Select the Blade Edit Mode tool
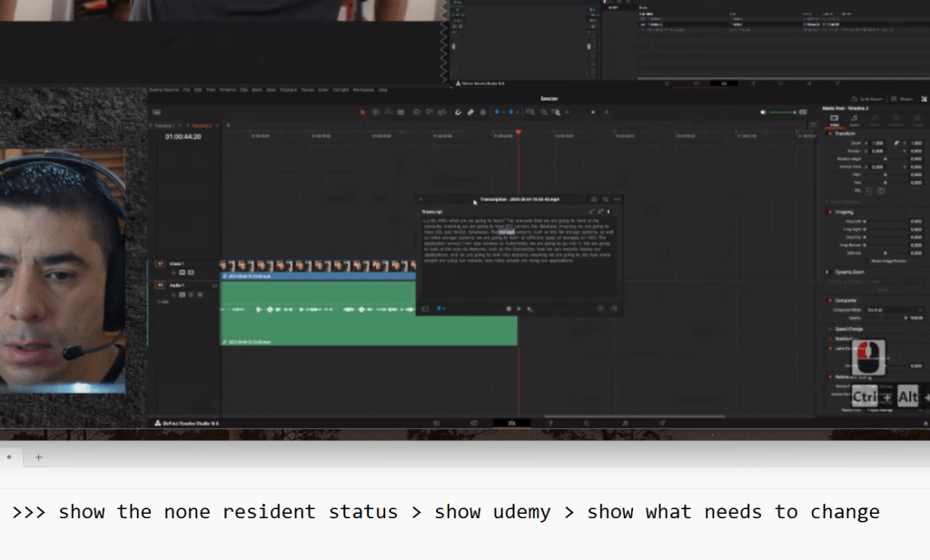This screenshot has height=560, width=930. [401, 112]
